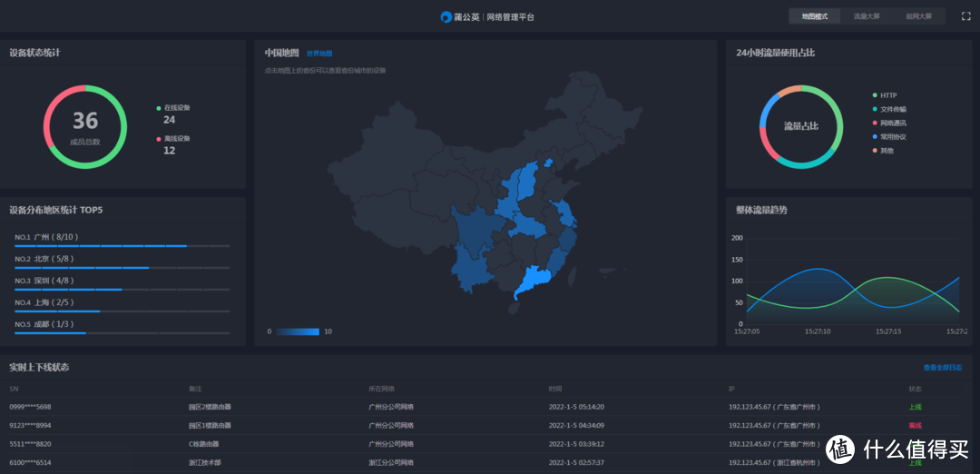Click orange 其他 segment of traffic donut
Screen dimensions: 980x474
[789, 89]
